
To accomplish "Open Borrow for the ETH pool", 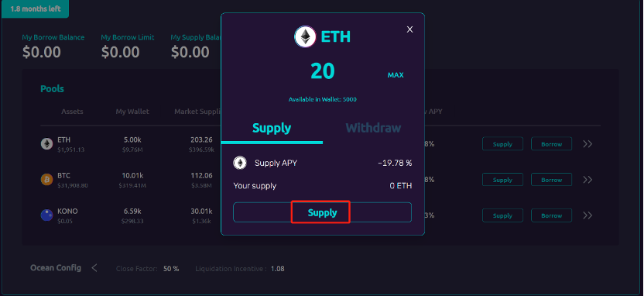I will click(551, 144).
